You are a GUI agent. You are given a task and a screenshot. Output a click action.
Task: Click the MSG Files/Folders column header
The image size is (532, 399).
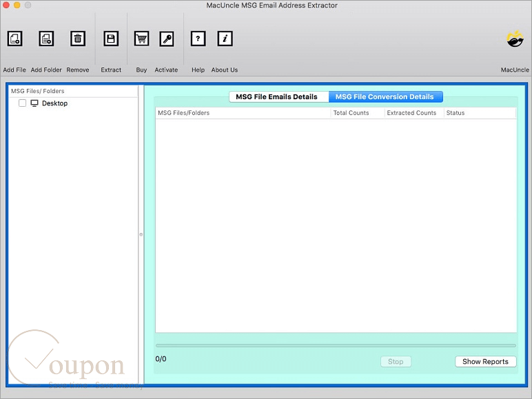point(243,113)
